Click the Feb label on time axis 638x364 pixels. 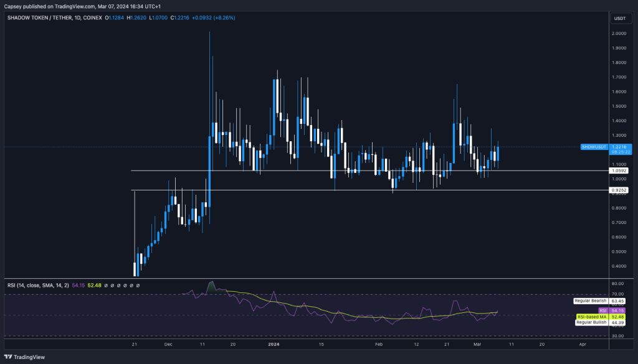pyautogui.click(x=378, y=343)
